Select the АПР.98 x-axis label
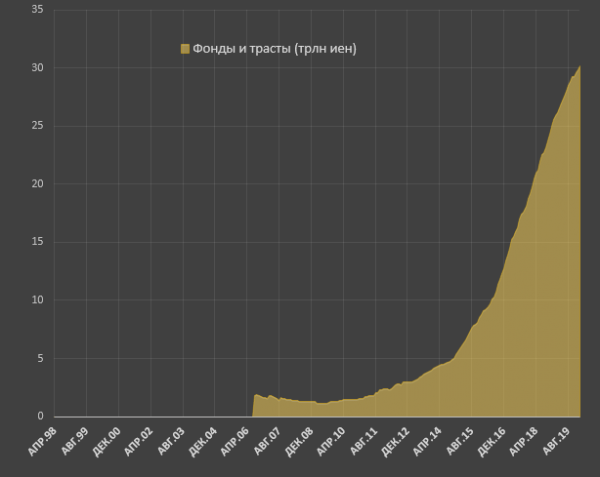The width and height of the screenshot is (600, 477). pos(45,441)
